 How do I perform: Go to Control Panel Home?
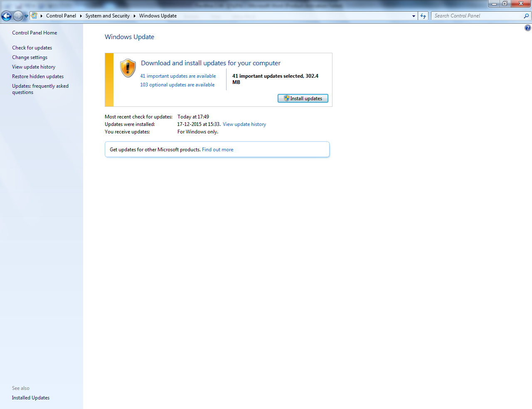tap(34, 33)
